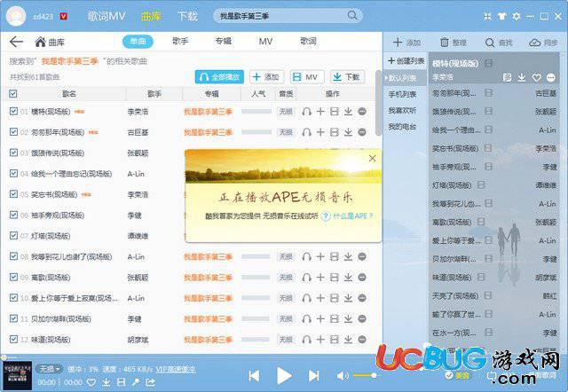The image size is (568, 392).
Task: Switch to 歌词MV top tab
Action: coord(106,16)
